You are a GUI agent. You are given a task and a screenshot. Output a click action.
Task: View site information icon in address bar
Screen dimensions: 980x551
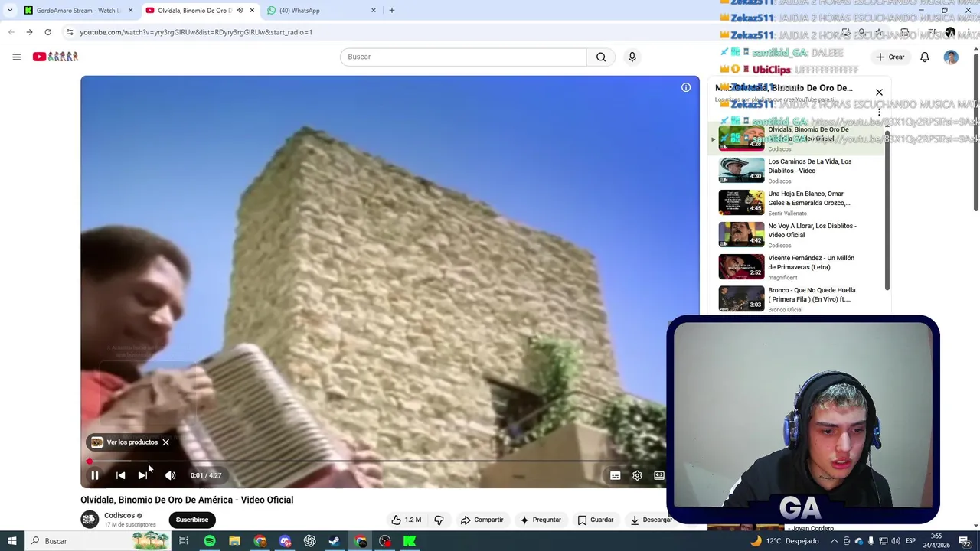point(70,32)
